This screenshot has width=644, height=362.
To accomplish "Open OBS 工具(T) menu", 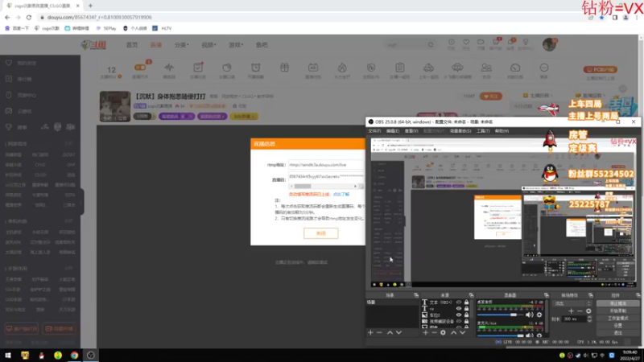I will 483,131.
